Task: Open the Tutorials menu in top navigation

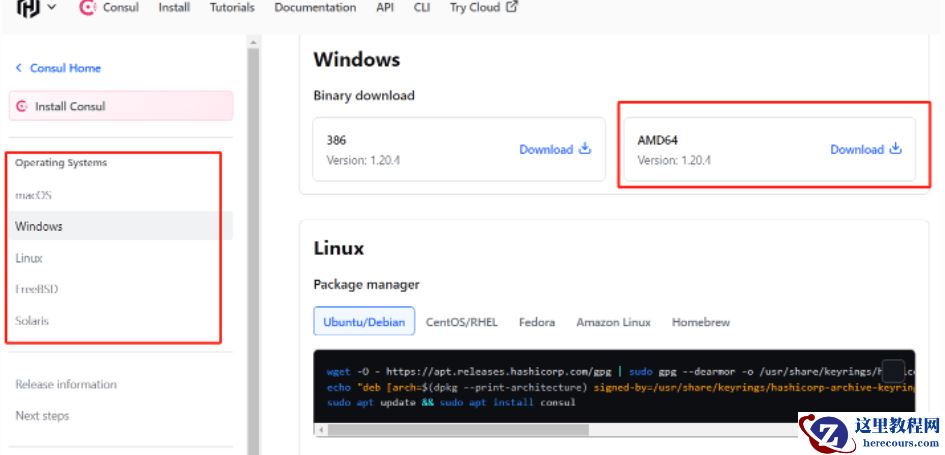Action: [232, 8]
